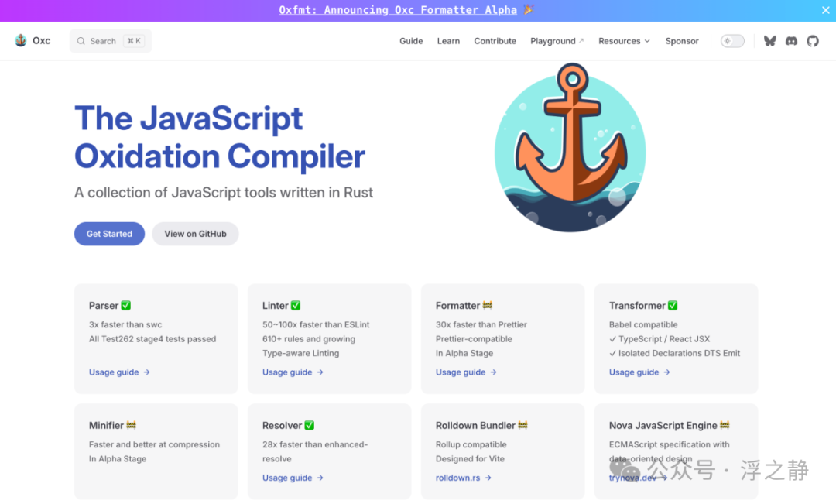This screenshot has width=836, height=504.
Task: Click the construction icon beside Nova JavaScript Engine
Action: [725, 425]
